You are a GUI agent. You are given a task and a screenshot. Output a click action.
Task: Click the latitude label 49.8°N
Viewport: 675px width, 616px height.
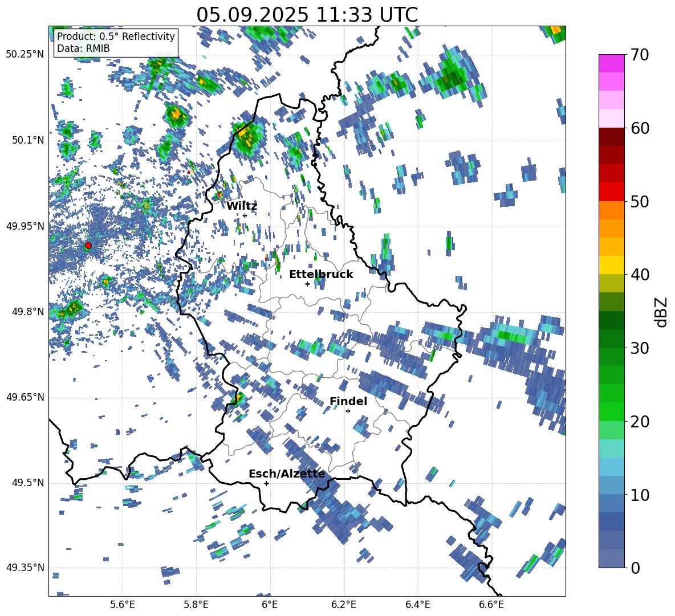coord(28,312)
